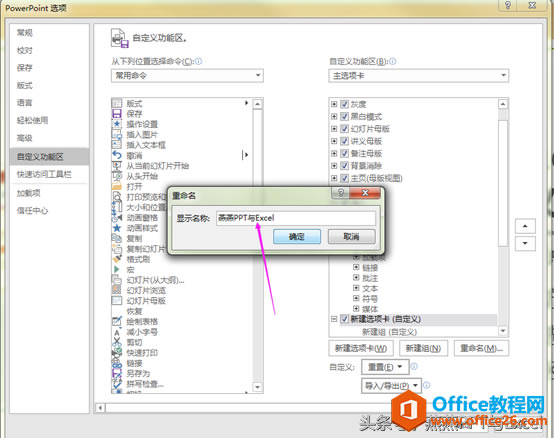Expand the 符号 group node

tap(356, 298)
